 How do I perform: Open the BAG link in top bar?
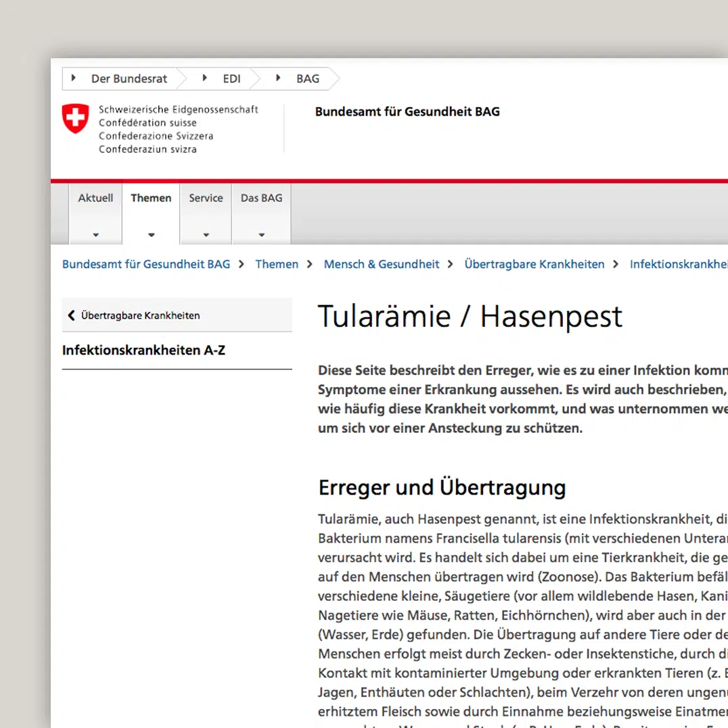(308, 79)
